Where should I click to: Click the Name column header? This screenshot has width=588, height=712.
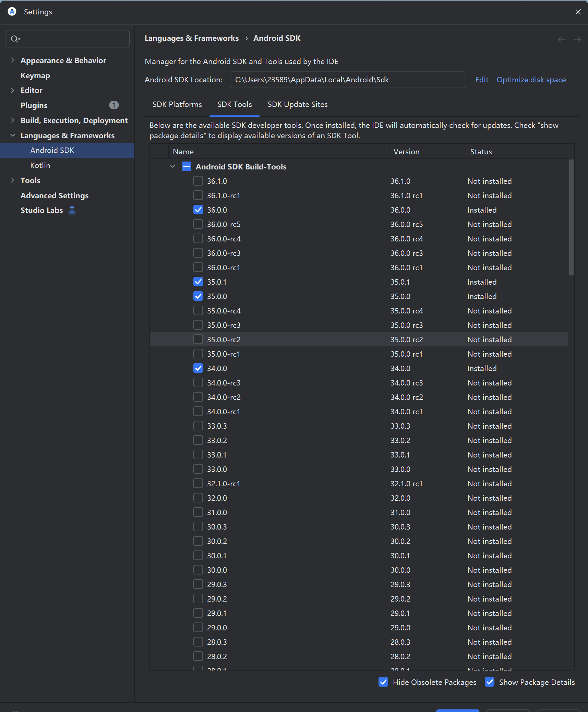[x=279, y=152]
